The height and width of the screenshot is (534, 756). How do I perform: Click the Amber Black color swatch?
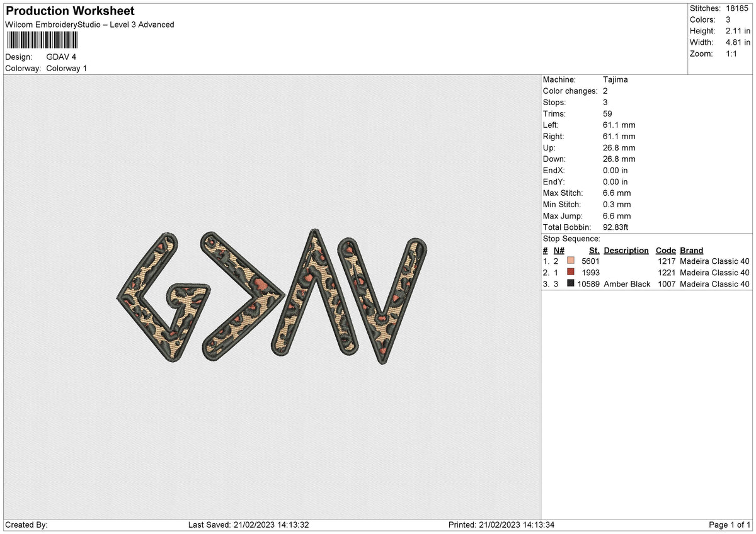click(x=570, y=284)
